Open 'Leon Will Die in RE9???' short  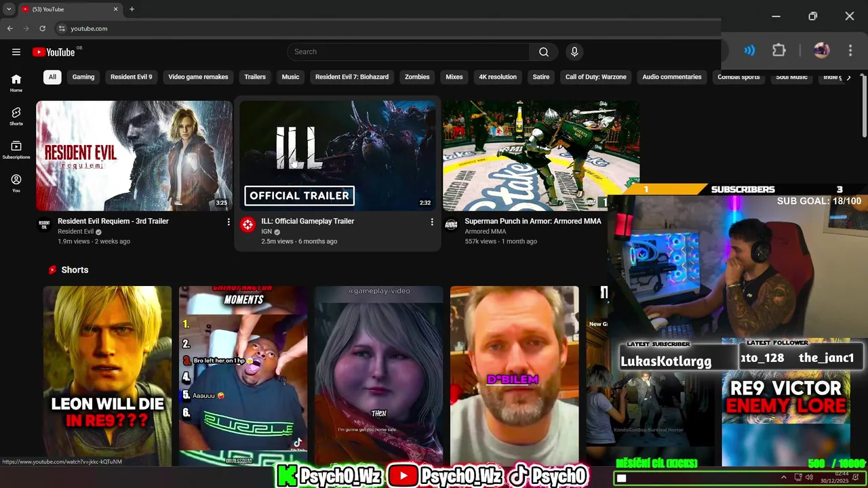tap(108, 375)
